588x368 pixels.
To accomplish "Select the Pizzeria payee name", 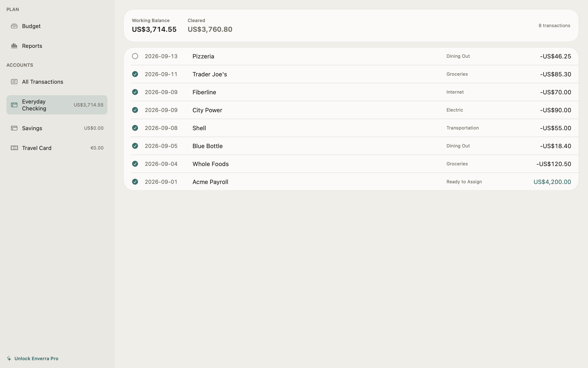I will click(203, 56).
